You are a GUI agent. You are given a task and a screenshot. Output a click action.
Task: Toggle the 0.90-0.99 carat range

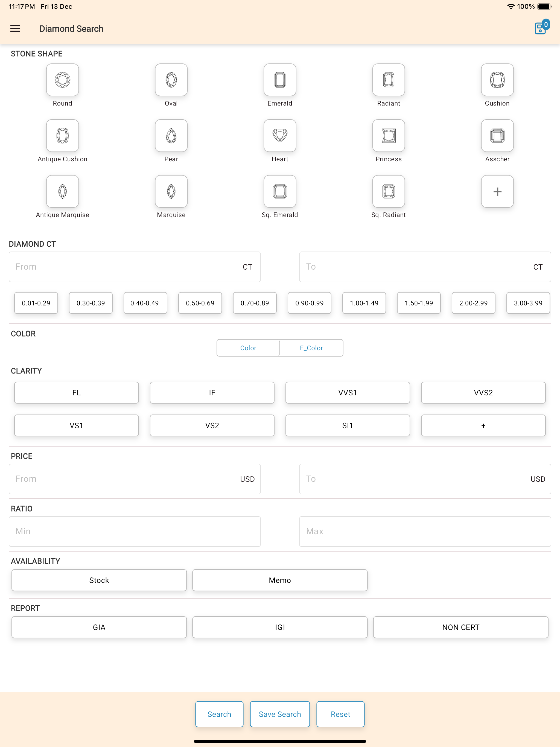click(x=310, y=303)
